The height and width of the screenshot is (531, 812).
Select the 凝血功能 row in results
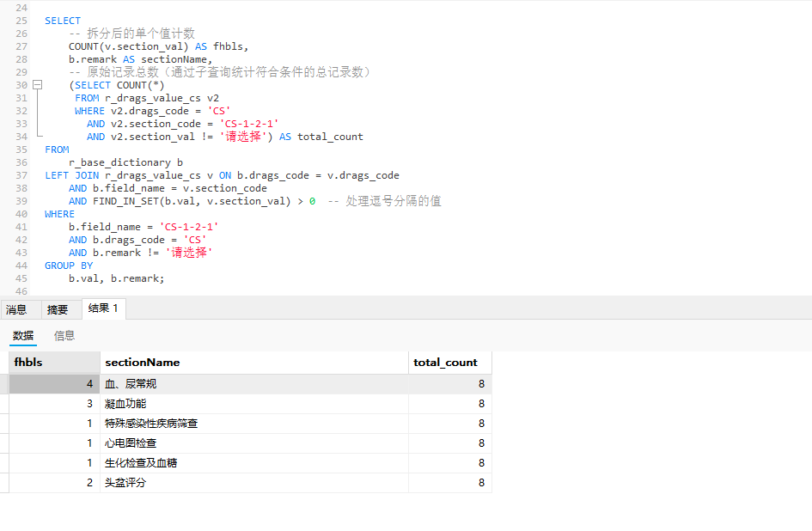(125, 403)
